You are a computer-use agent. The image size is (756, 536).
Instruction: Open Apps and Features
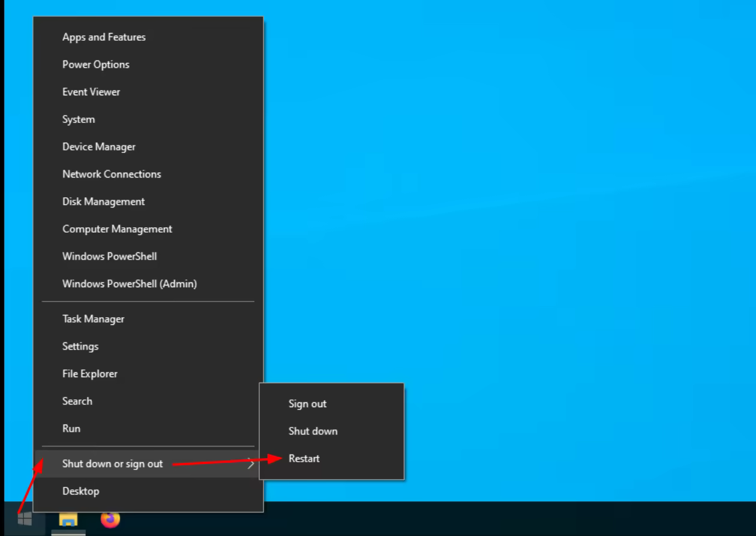(104, 37)
